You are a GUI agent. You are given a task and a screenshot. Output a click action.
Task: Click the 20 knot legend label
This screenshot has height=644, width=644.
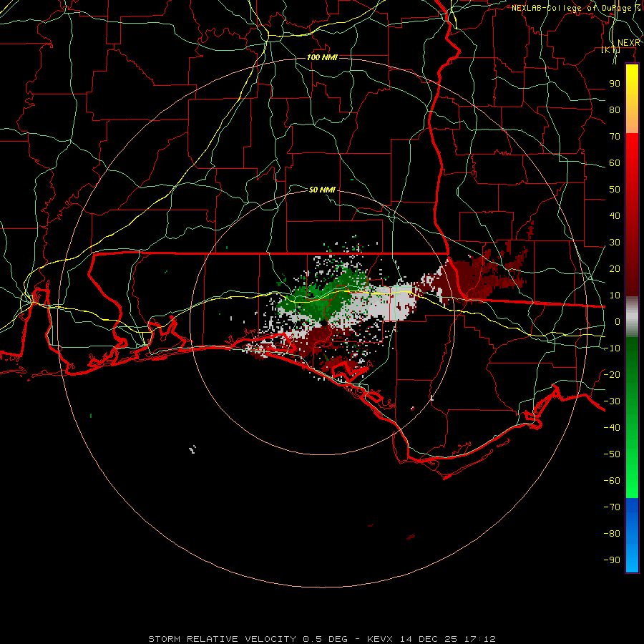(615, 269)
